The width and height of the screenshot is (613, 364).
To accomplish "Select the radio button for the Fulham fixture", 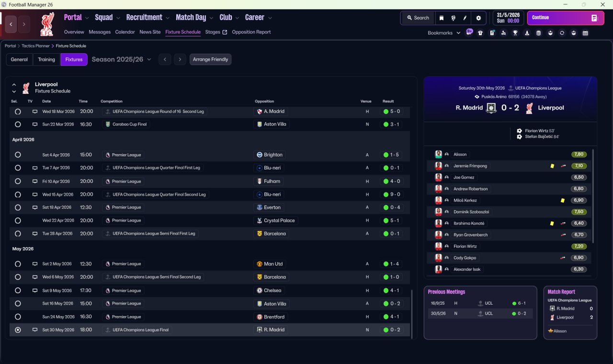I will click(18, 182).
